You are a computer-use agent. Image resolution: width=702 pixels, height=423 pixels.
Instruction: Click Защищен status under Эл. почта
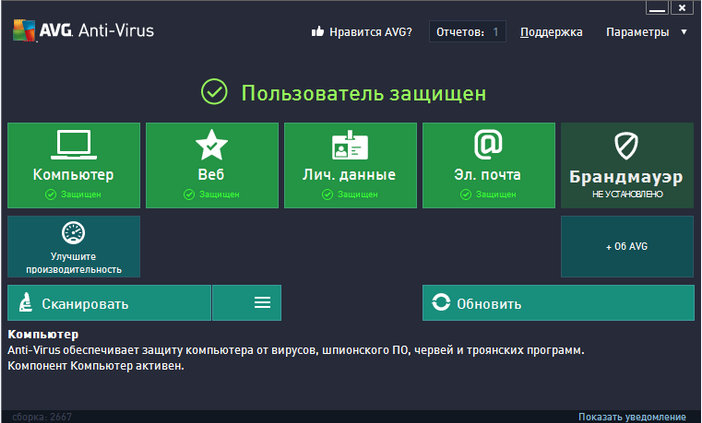point(488,194)
